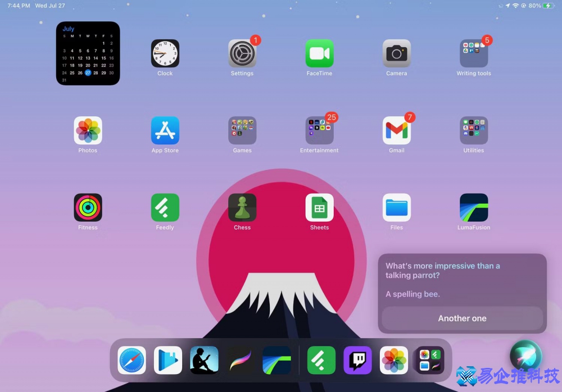
Task: Open Google Sheets
Action: [x=319, y=208]
